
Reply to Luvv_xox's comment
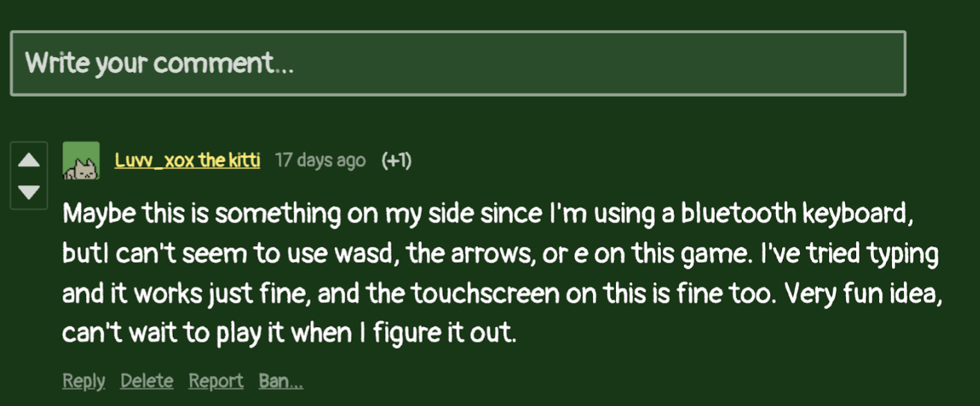(84, 380)
